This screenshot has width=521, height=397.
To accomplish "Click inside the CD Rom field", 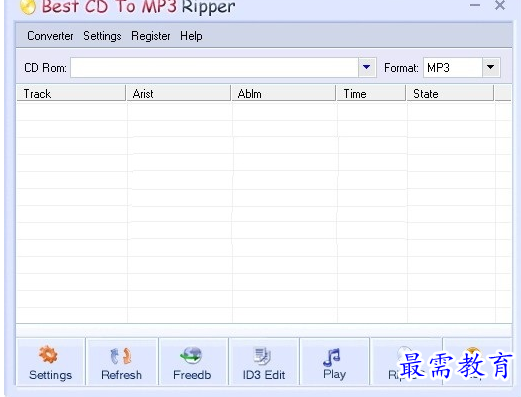I will coord(214,68).
